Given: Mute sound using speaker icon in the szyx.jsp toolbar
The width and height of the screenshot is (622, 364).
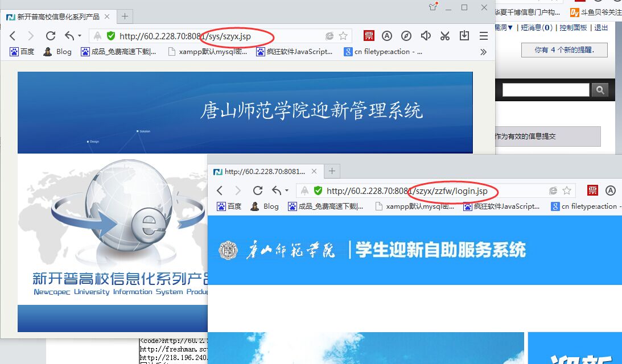Looking at the screenshot, I should pyautogui.click(x=426, y=36).
